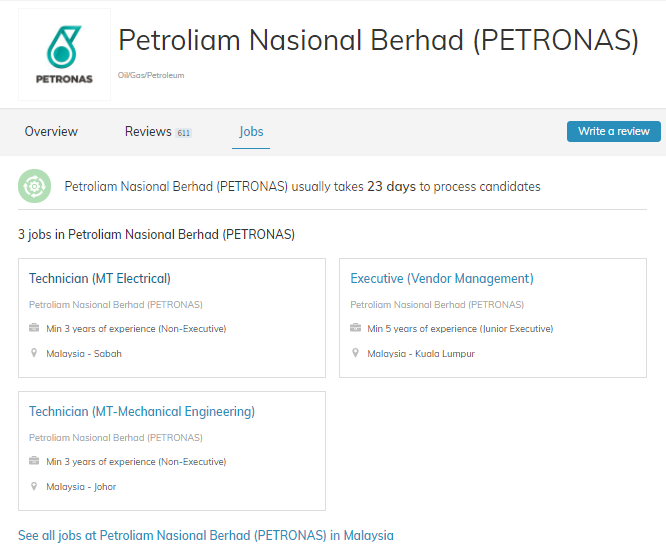Click the Oil/Gas/Petroleum industry label
This screenshot has width=666, height=545.
[x=151, y=75]
